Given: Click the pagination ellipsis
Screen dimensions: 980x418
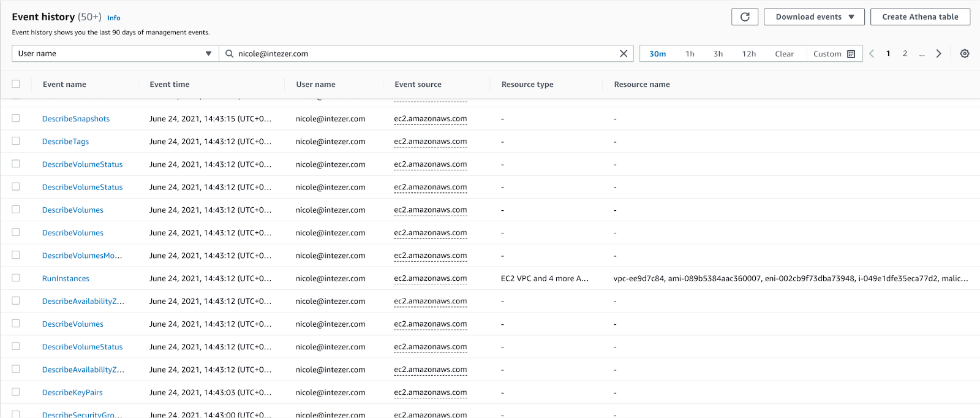Looking at the screenshot, I should pos(922,54).
